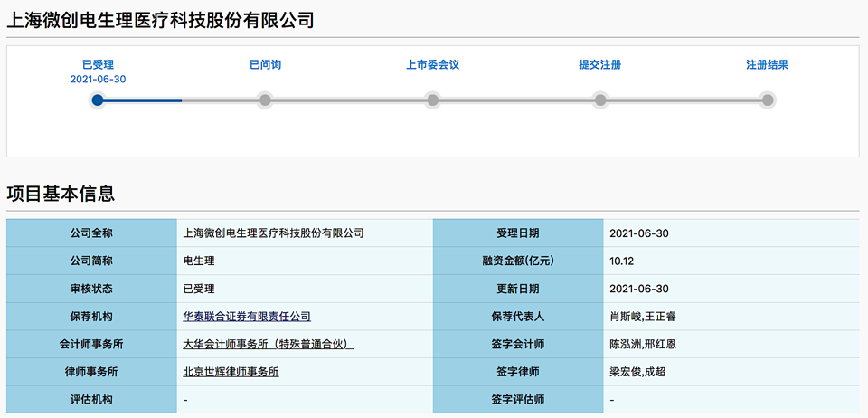Follow the 北京世辉律师事务所 law firm link
The height and width of the screenshot is (418, 868).
tap(231, 372)
